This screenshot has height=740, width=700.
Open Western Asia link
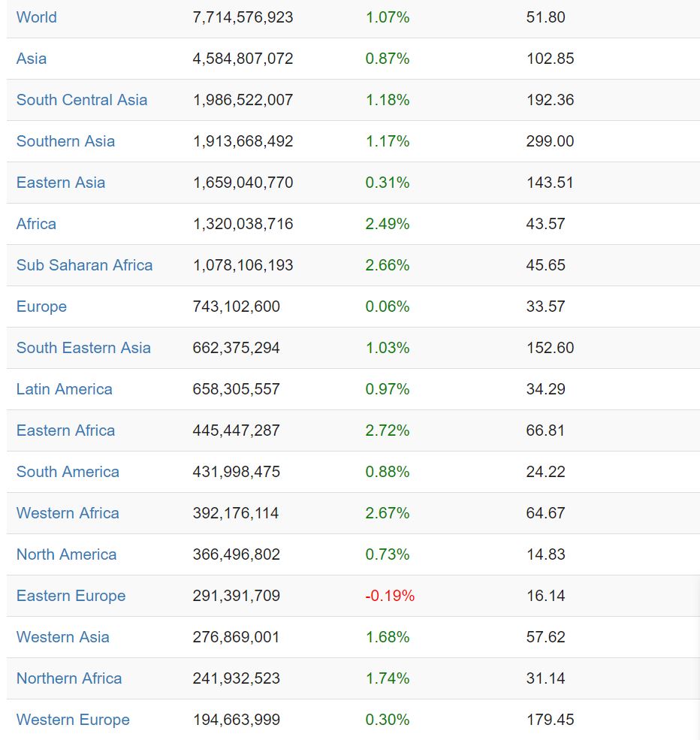click(63, 637)
